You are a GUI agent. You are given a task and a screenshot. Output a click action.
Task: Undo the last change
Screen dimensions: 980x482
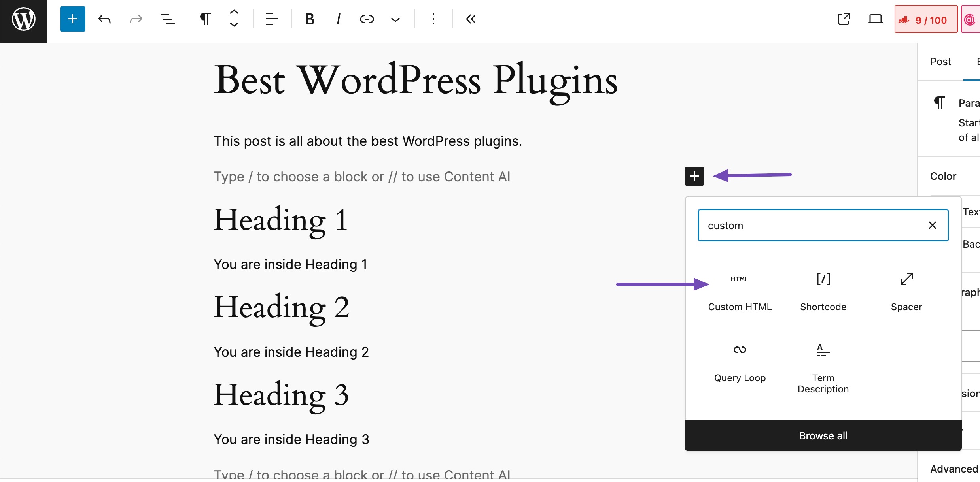[x=104, y=19]
